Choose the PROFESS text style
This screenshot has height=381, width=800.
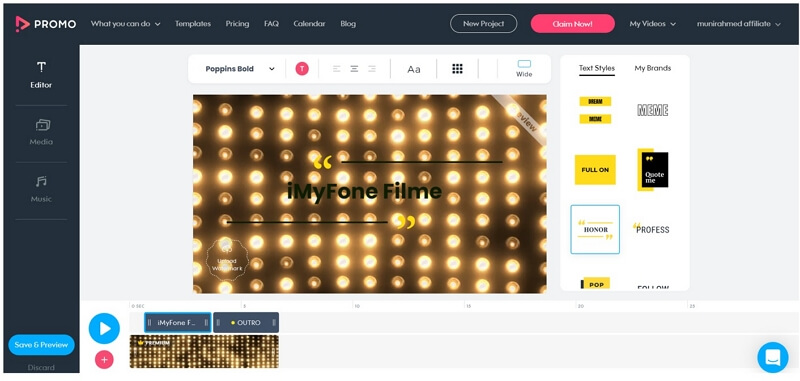pos(651,229)
